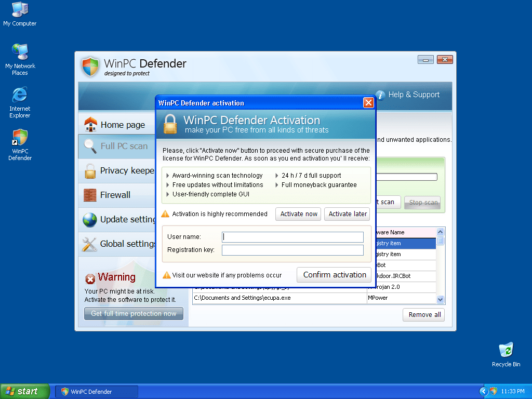
Task: Open the Internet Explorer desktop icon
Action: 20,96
